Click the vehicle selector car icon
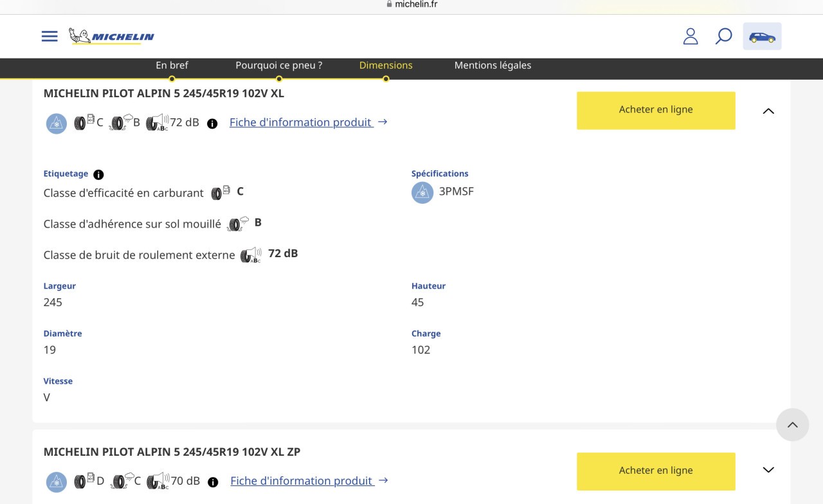Image resolution: width=823 pixels, height=504 pixels. pyautogui.click(x=763, y=37)
